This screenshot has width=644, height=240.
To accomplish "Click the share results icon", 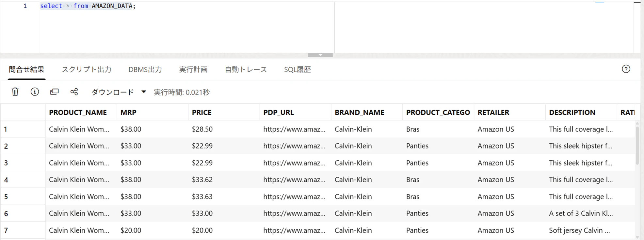I will point(74,92).
